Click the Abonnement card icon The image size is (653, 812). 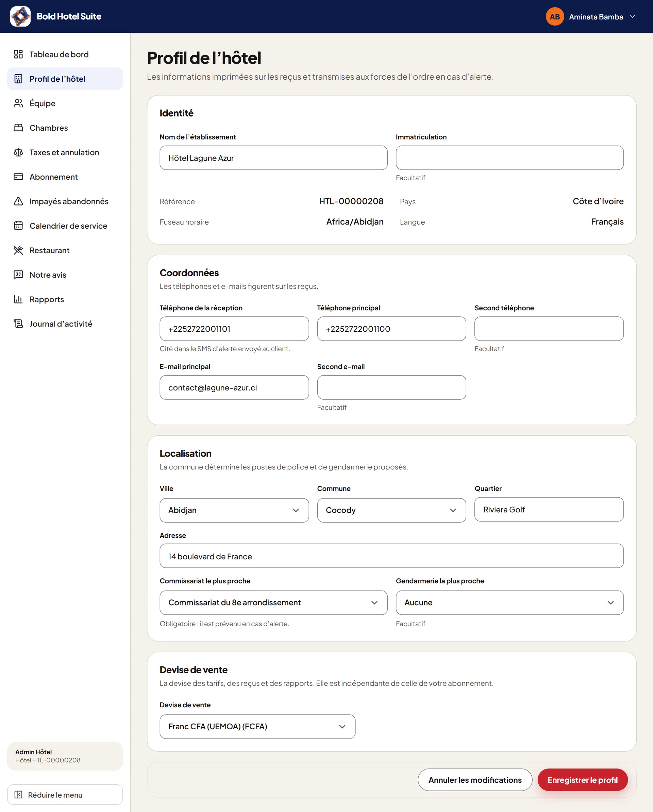coord(18,177)
